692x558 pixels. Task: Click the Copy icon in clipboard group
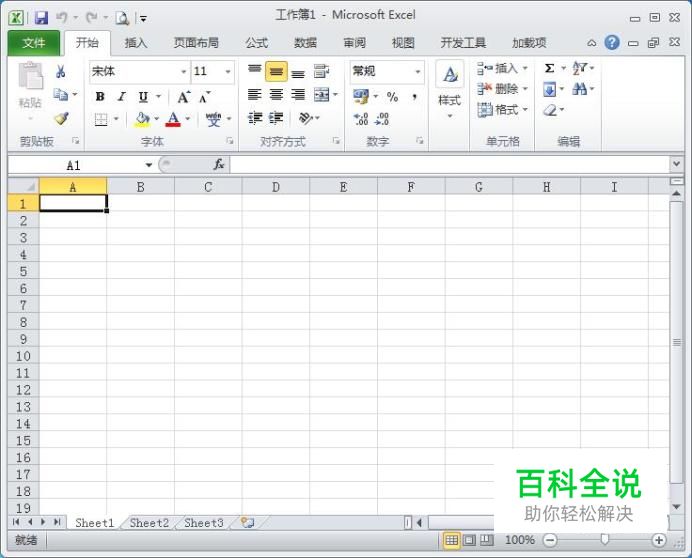[x=60, y=94]
